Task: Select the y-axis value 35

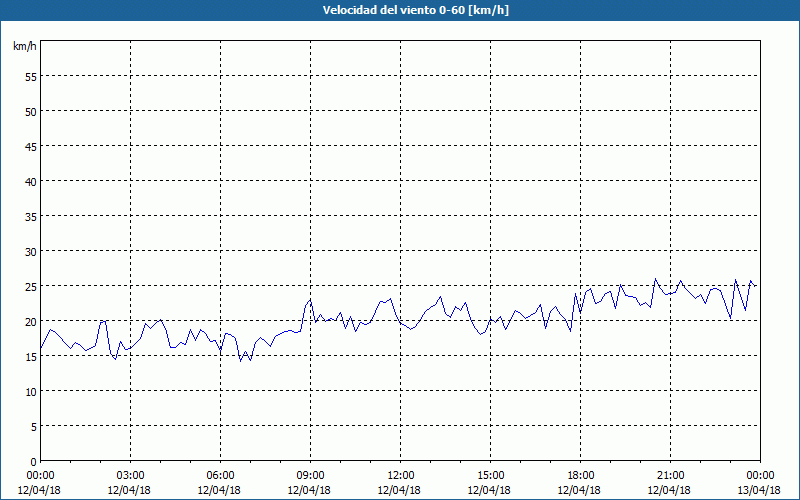Action: pos(31,216)
